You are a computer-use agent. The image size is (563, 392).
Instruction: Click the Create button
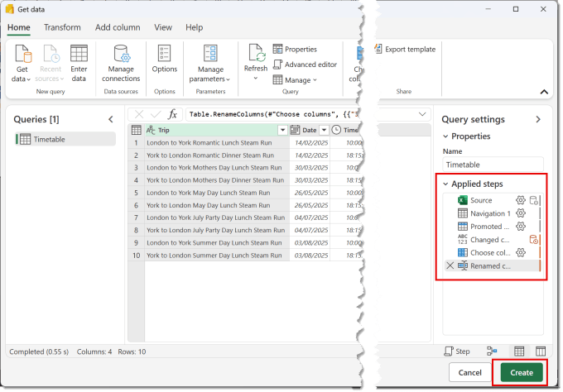click(x=522, y=373)
